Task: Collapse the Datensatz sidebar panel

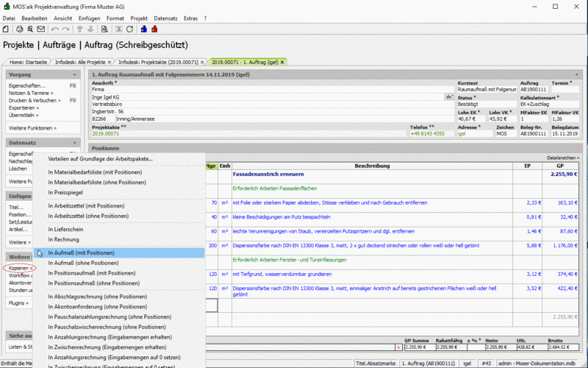Action: coord(74,143)
